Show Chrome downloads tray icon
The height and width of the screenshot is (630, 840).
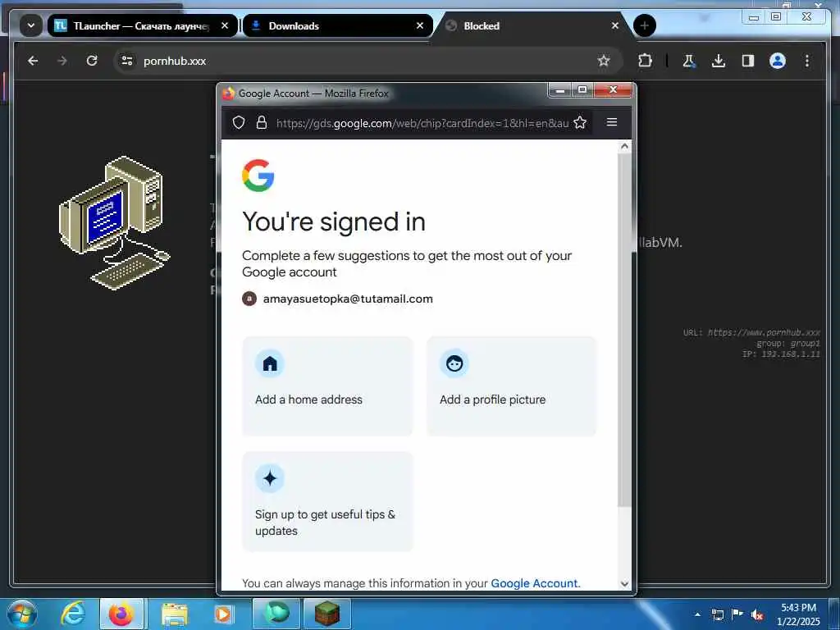tap(719, 61)
